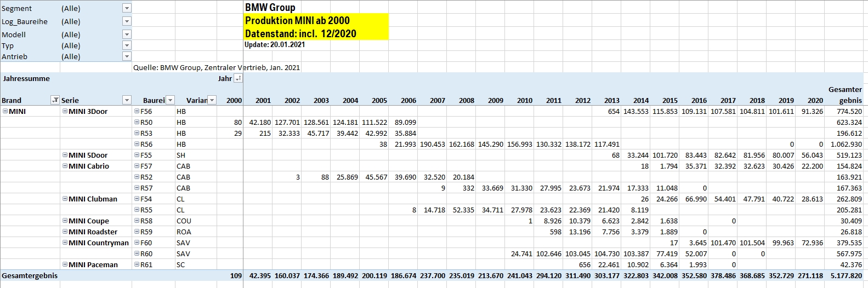The image size is (868, 288).
Task: Open the Serie column dropdown
Action: pos(127,100)
